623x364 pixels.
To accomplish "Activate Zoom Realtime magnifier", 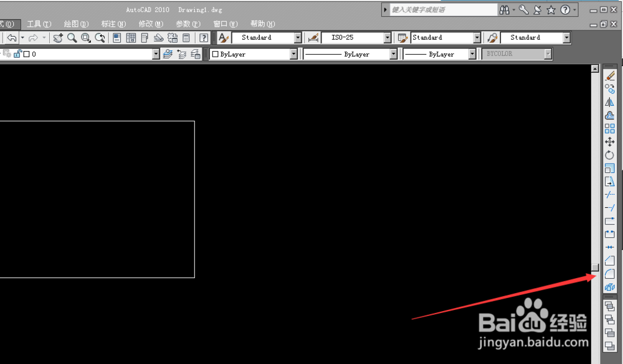I will click(x=72, y=38).
